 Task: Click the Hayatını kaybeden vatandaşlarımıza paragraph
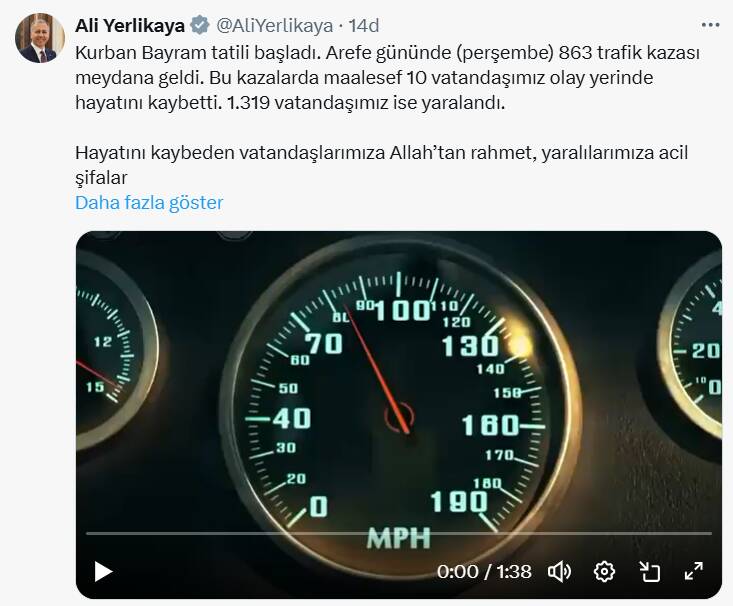[x=381, y=165]
